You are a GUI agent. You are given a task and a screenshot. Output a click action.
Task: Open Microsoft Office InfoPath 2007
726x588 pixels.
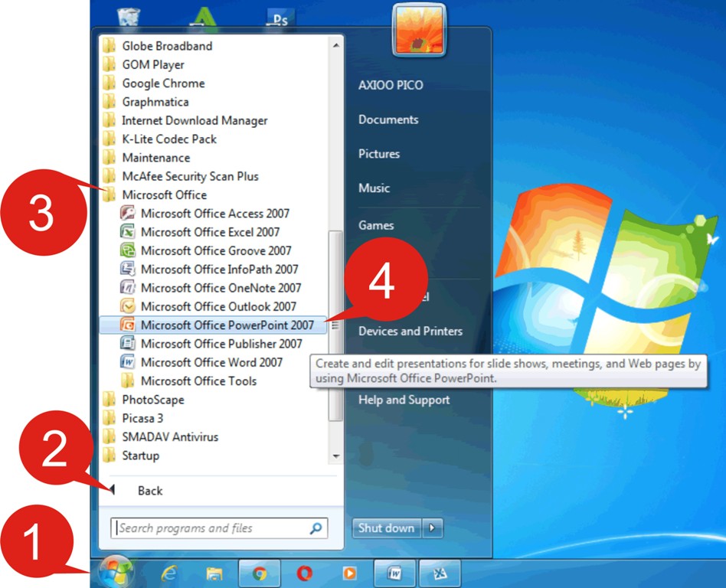tap(209, 269)
